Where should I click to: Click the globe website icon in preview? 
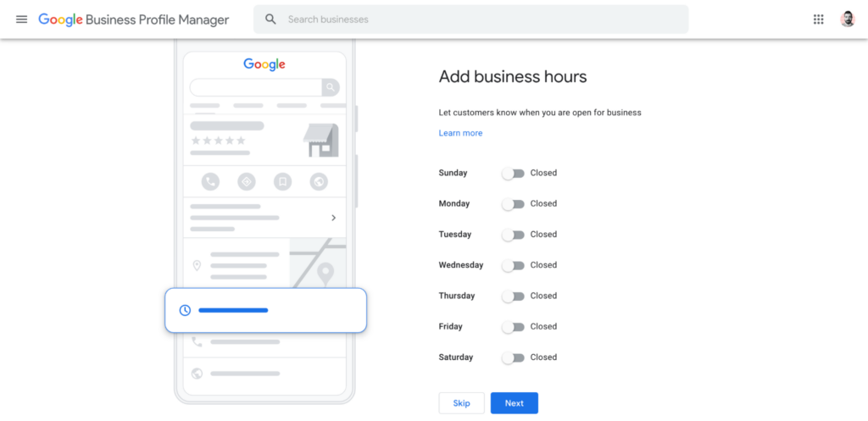click(x=319, y=181)
